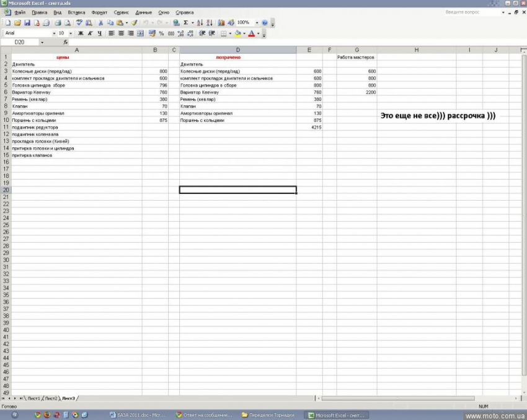
Task: Expand the Arial font name dropdown
Action: [x=54, y=33]
